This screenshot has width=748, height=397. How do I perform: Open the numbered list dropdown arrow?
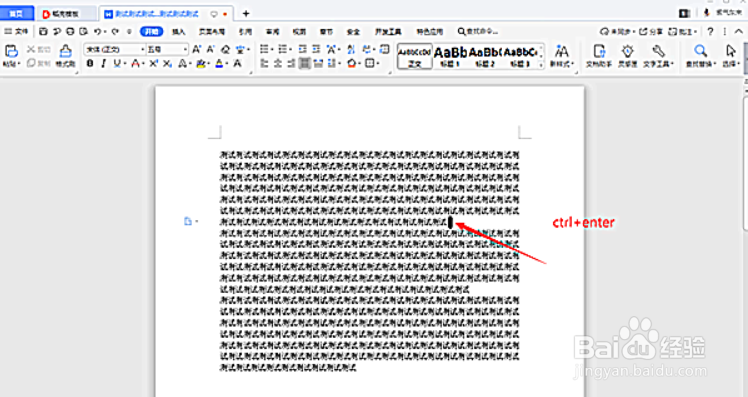[x=291, y=49]
